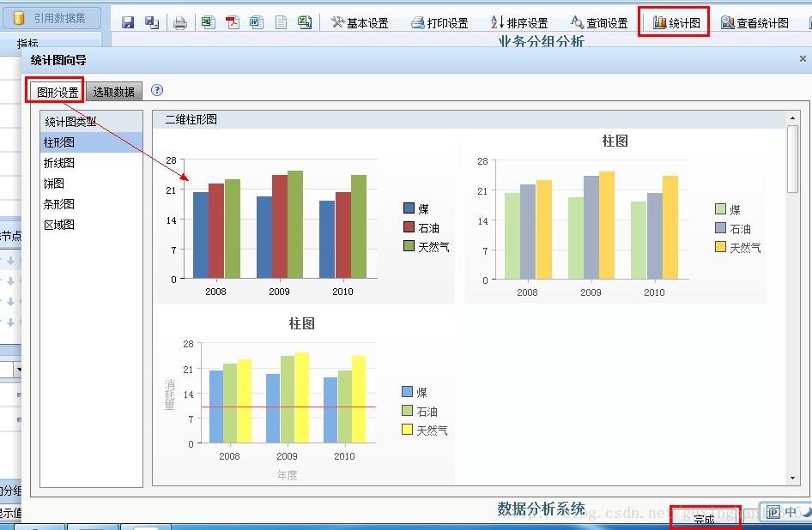Click 查看统计图 view chart button
The height and width of the screenshot is (530, 812).
pos(755,23)
